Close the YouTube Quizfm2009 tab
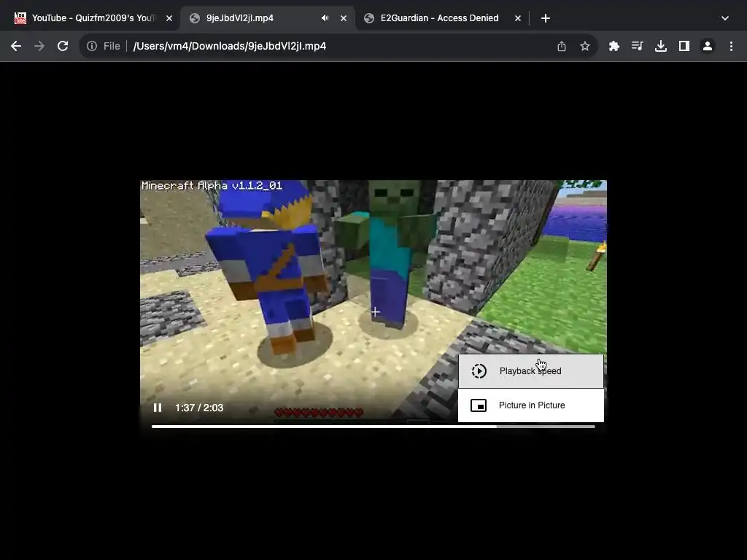 pos(169,18)
